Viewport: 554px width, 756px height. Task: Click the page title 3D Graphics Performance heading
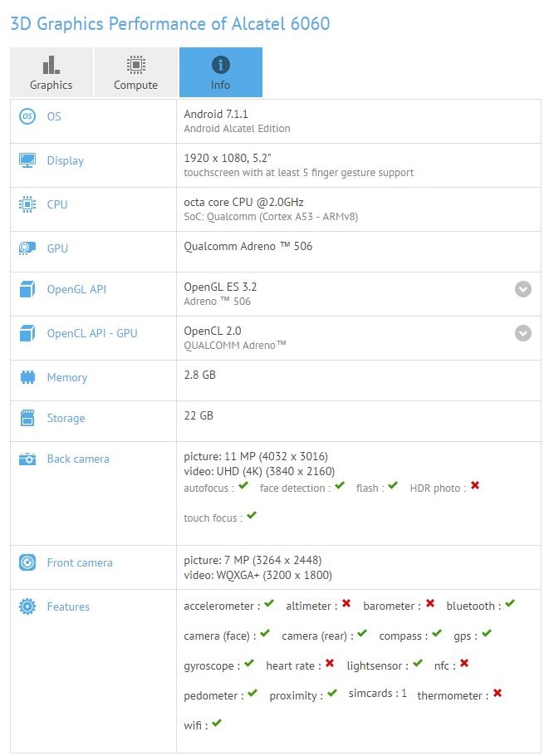click(x=169, y=23)
